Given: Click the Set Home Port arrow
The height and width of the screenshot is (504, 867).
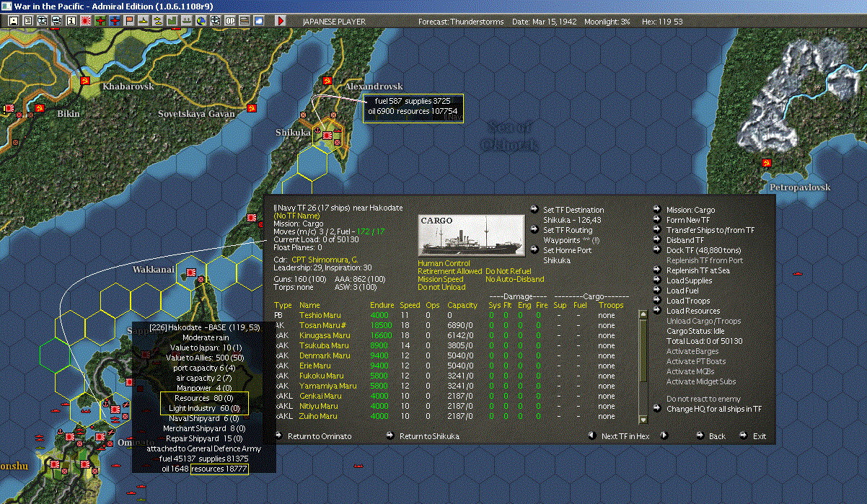Looking at the screenshot, I should (534, 250).
